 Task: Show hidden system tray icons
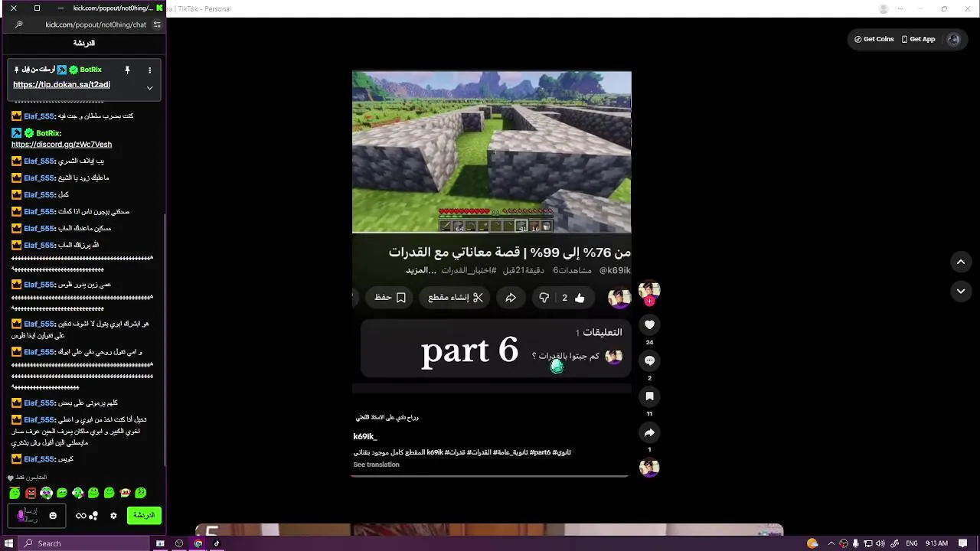click(831, 543)
